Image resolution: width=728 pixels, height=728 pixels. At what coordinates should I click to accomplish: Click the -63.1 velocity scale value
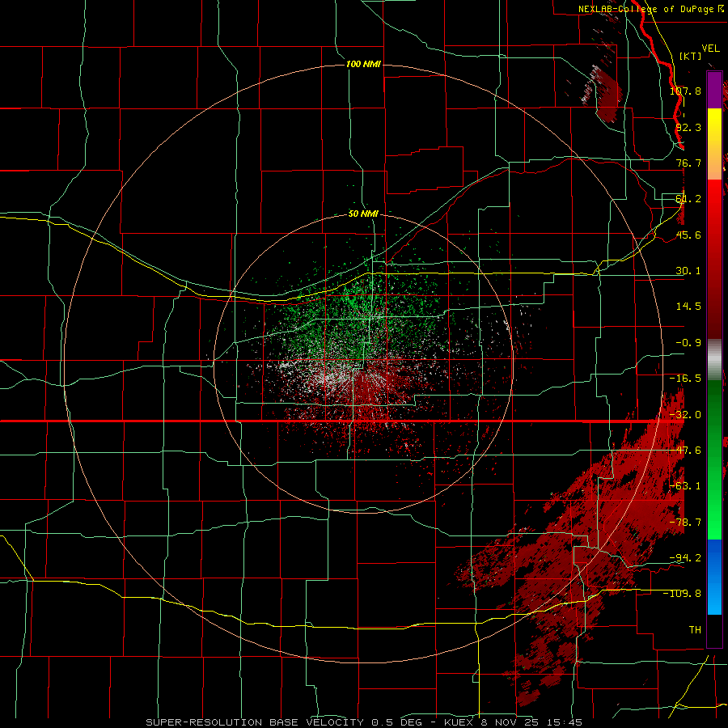tap(685, 486)
